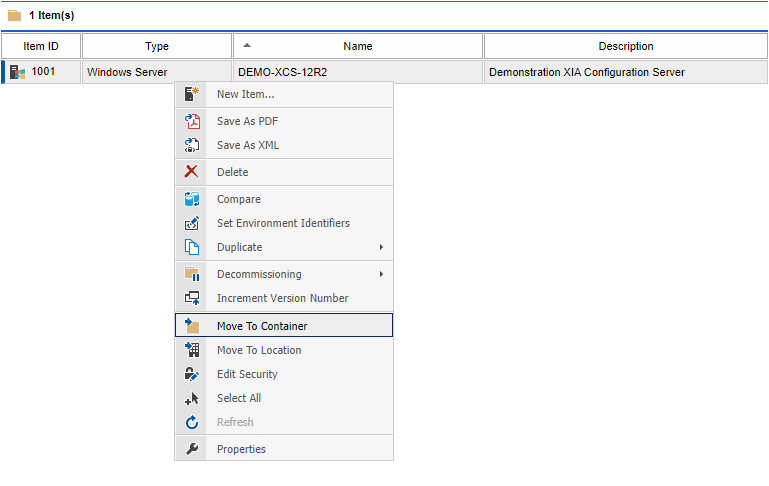This screenshot has width=769, height=486.
Task: Expand the Decommissioning submenu arrow
Action: pyautogui.click(x=381, y=274)
